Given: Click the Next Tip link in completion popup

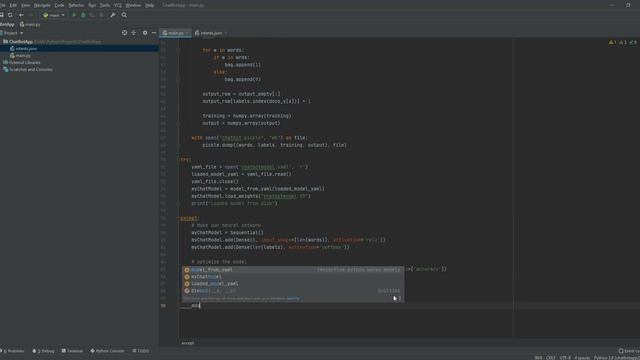Looking at the screenshot, I should click(x=293, y=298).
